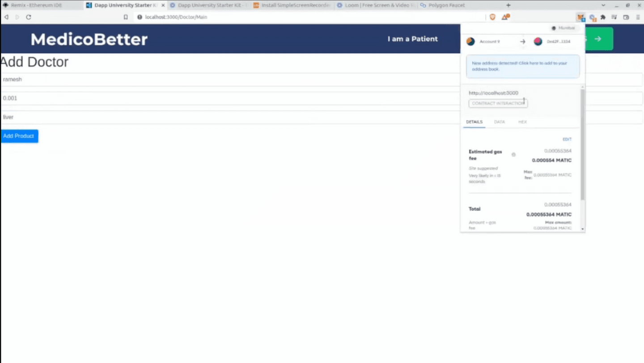Click the MetaMask fox extension icon

[580, 17]
